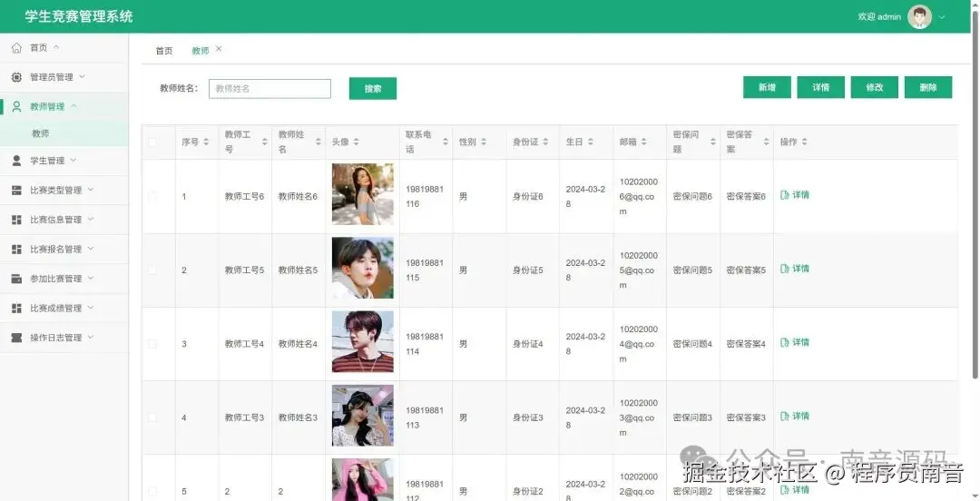Expand the 参加比赛管理 menu chevron
The width and height of the screenshot is (980, 501).
click(91, 278)
